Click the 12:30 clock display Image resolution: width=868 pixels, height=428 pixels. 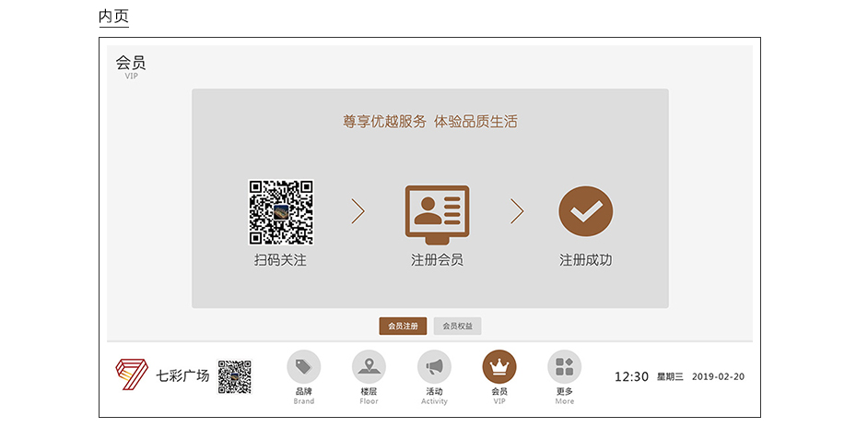pos(631,376)
